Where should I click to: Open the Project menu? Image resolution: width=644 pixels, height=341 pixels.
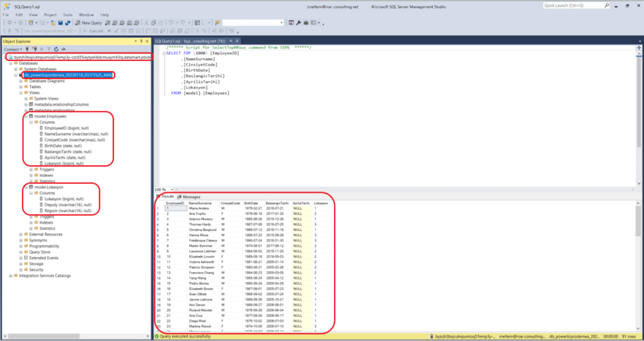coord(50,14)
